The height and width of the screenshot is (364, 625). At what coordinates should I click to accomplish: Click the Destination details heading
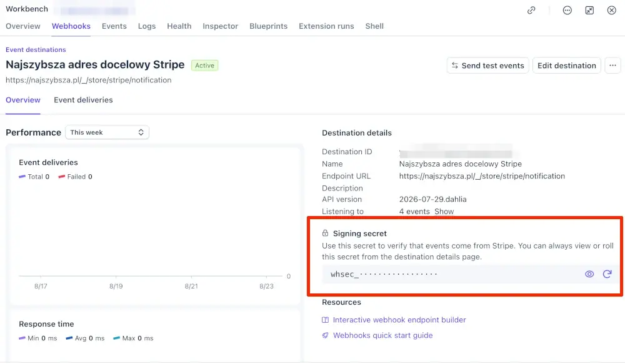point(357,133)
